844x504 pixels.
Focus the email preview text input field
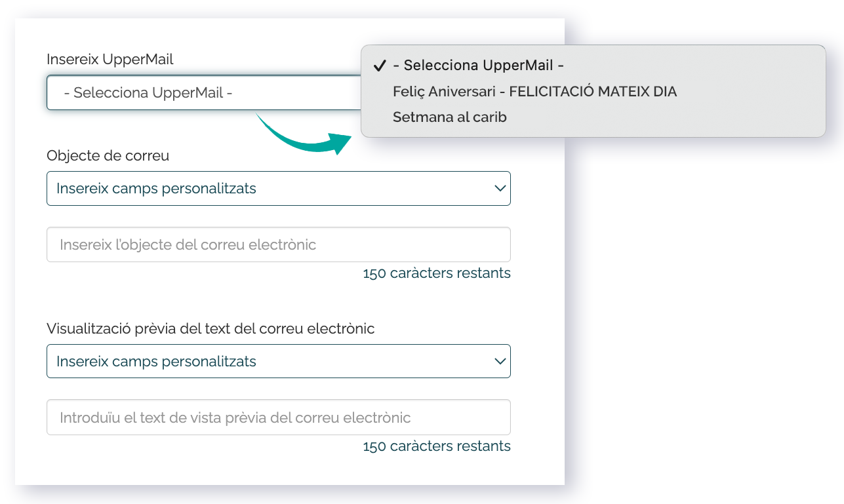click(279, 417)
